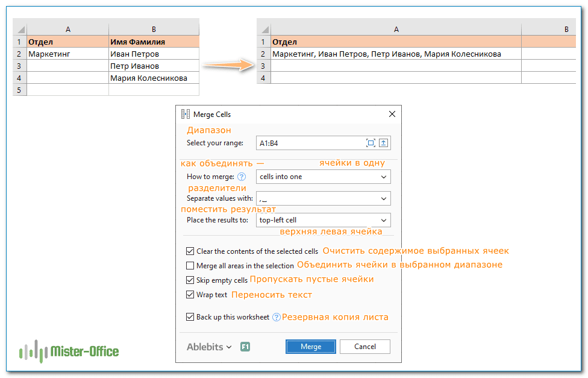Open the How to merge dropdown
This screenshot has width=588, height=378.
[x=324, y=177]
